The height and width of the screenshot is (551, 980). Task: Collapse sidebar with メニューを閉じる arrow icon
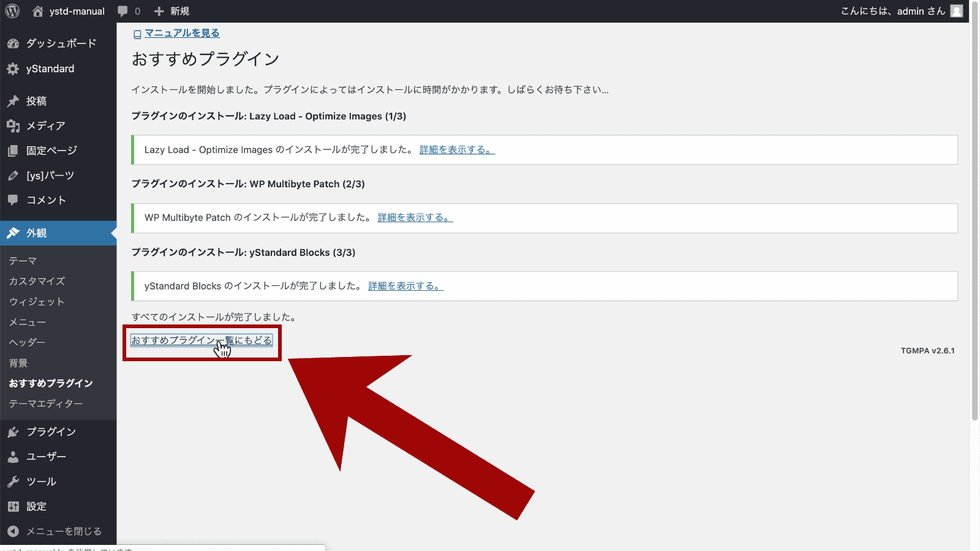click(13, 531)
